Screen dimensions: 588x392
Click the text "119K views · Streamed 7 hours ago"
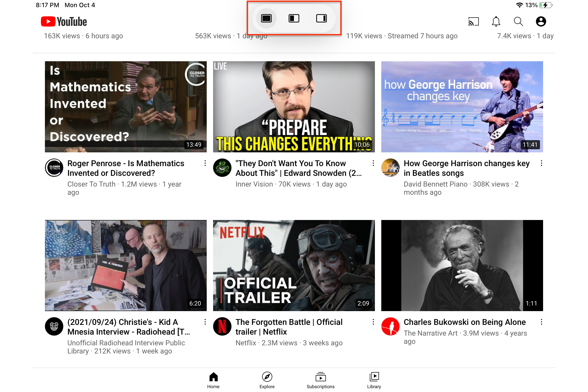click(402, 36)
